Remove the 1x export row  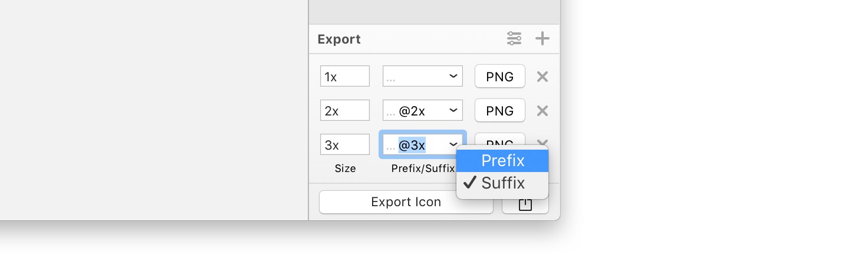tap(542, 77)
